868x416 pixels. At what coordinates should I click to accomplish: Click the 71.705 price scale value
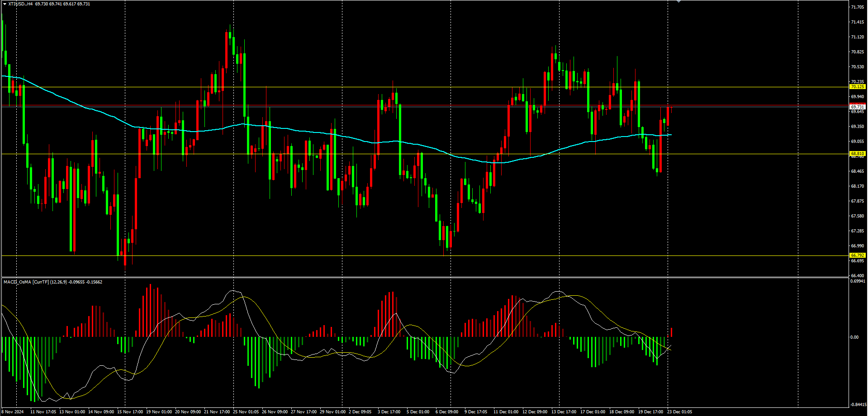point(858,7)
